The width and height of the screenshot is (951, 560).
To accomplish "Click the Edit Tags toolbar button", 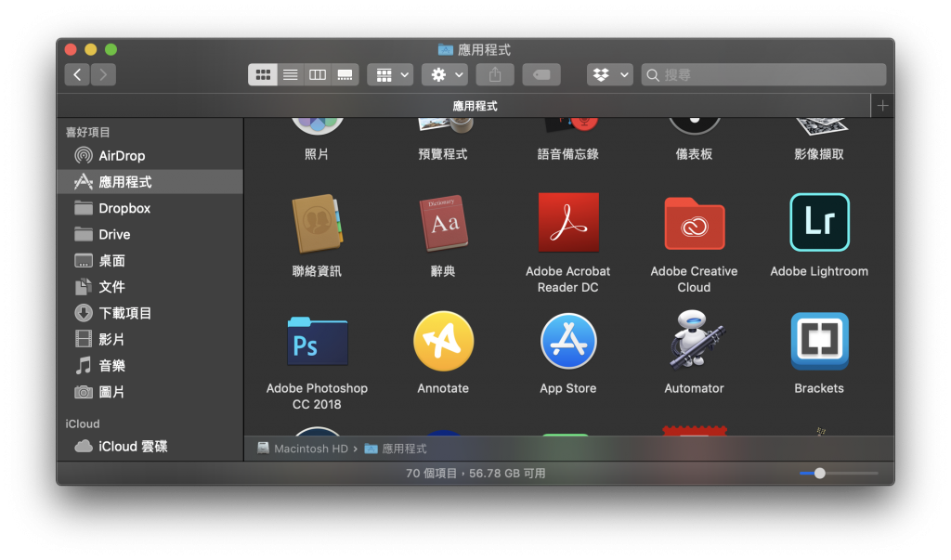I will click(x=541, y=74).
